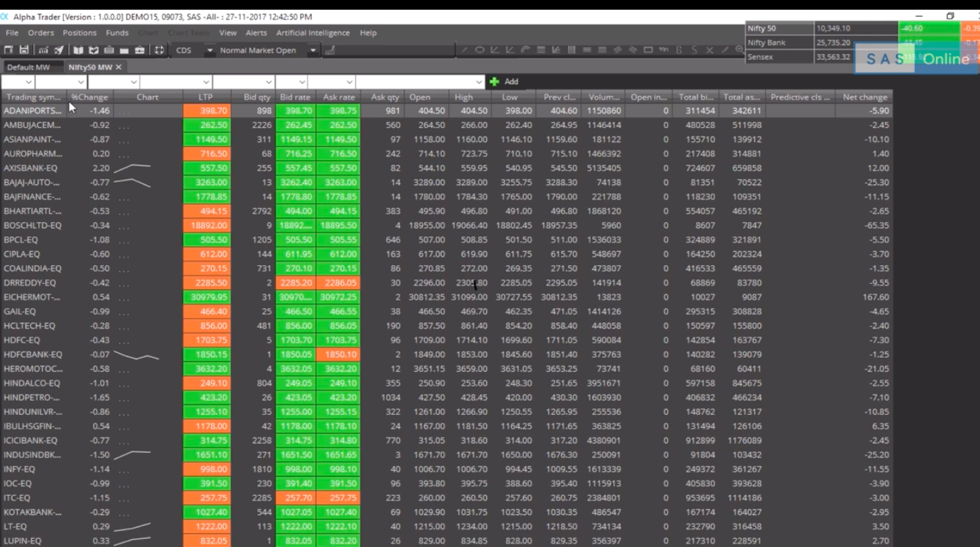The image size is (980, 547).
Task: Click the Add button with green plus
Action: coord(504,82)
